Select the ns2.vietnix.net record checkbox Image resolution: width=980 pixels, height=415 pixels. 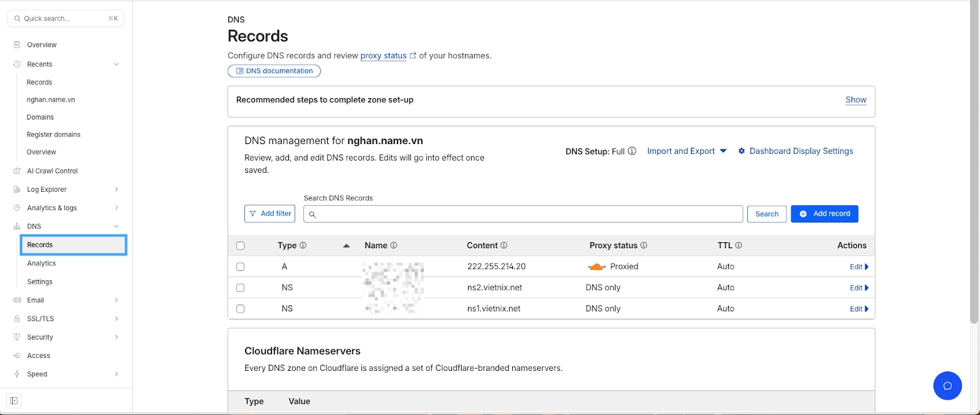point(240,287)
